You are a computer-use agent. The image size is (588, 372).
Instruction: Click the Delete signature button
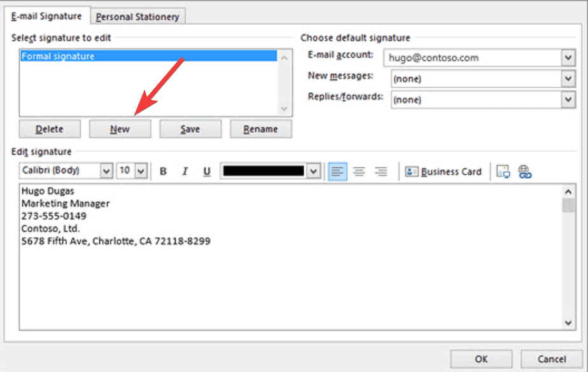click(x=50, y=129)
